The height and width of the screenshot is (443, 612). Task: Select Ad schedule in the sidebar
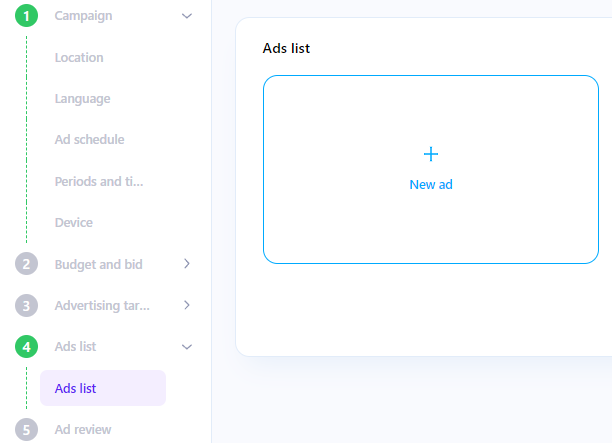[89, 140]
